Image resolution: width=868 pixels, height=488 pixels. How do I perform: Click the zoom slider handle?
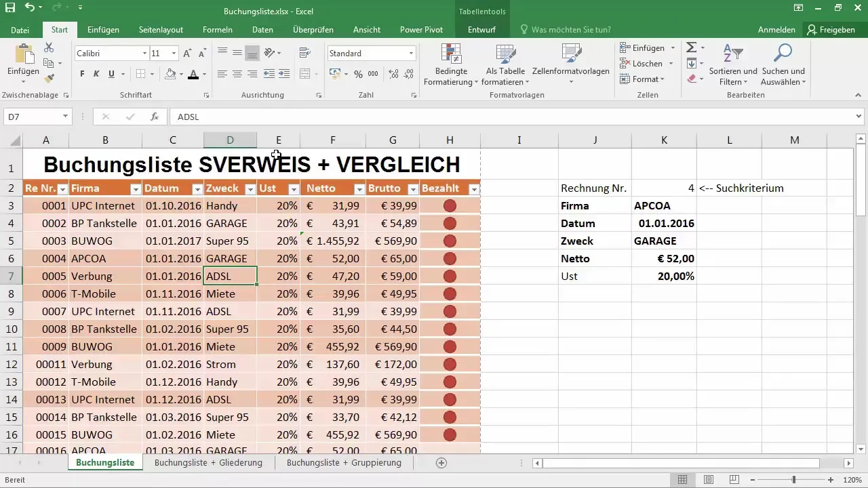(794, 480)
